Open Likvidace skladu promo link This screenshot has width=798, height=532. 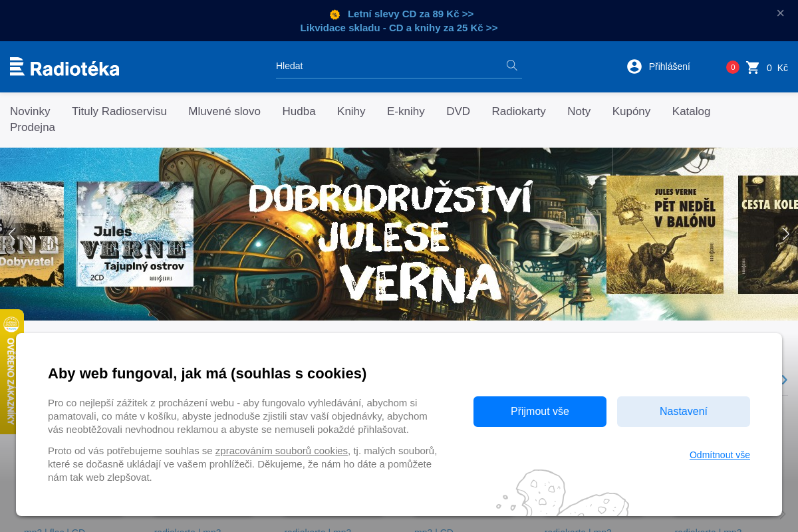tap(399, 28)
